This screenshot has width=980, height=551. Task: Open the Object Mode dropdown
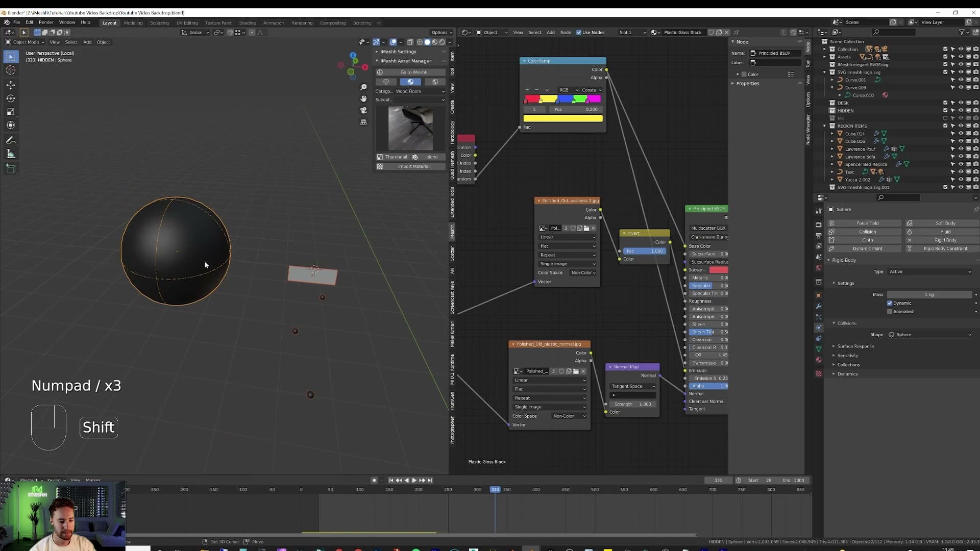[25, 42]
